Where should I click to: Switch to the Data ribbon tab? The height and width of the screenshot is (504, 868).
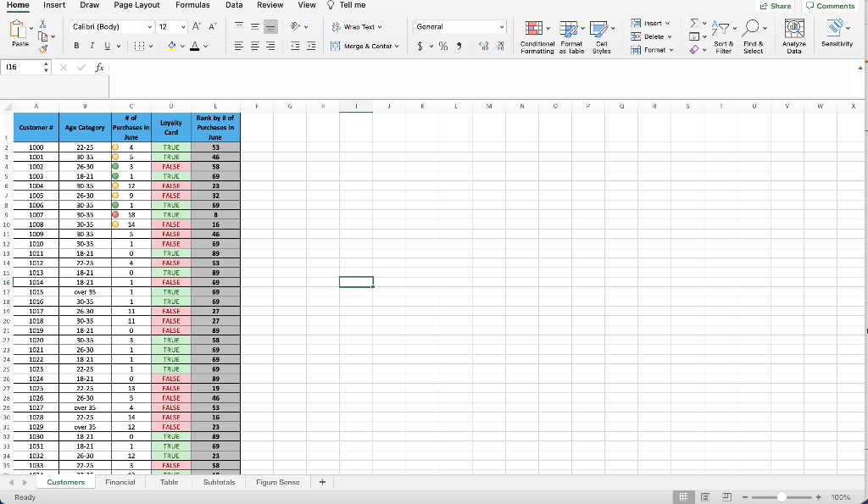click(234, 5)
